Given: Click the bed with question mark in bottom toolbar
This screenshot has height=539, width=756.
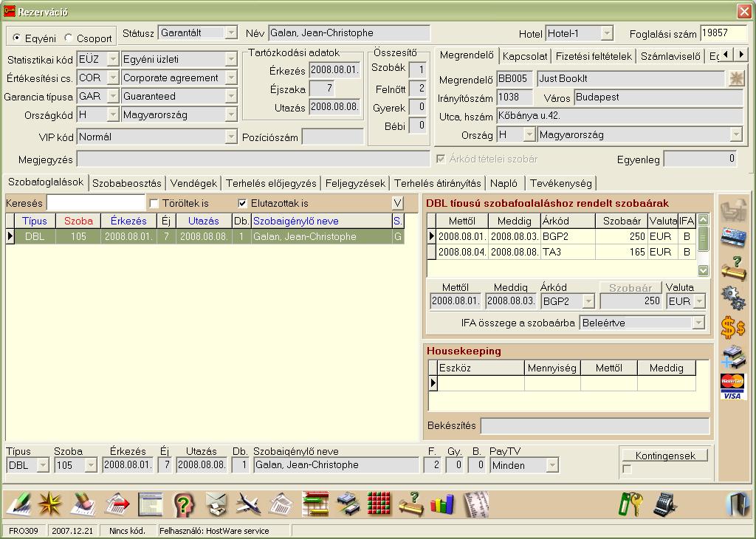Looking at the screenshot, I should pos(410,505).
